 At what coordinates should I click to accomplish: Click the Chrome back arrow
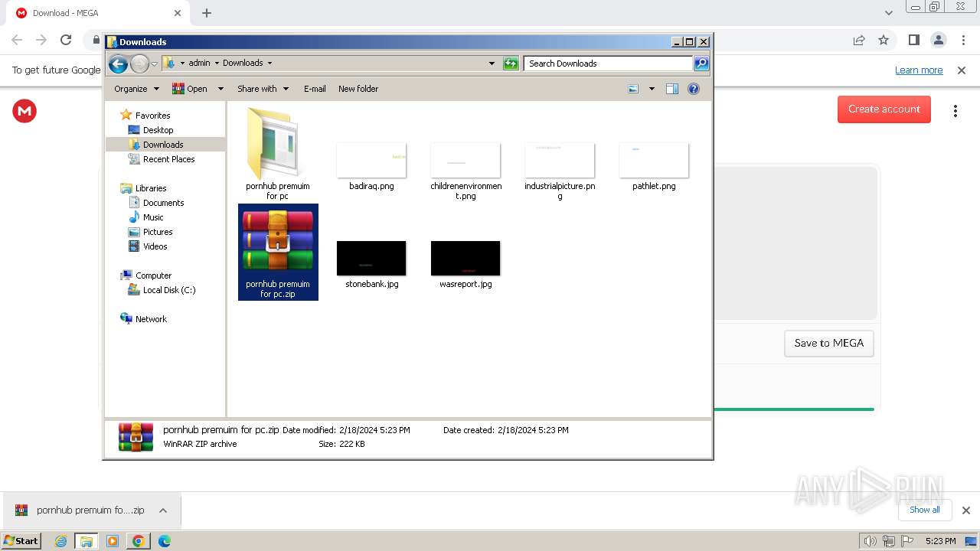pos(17,40)
